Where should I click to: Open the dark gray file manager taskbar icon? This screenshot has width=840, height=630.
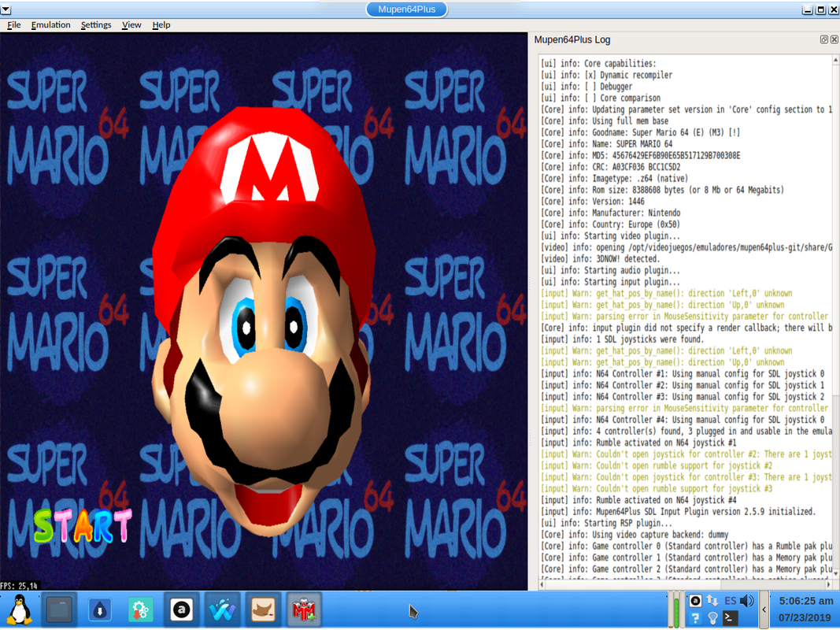(x=59, y=610)
